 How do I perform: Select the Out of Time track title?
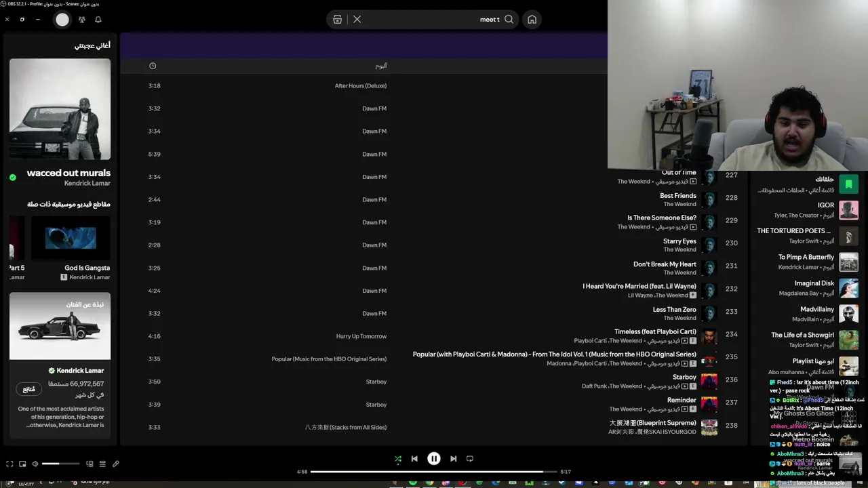pos(679,173)
